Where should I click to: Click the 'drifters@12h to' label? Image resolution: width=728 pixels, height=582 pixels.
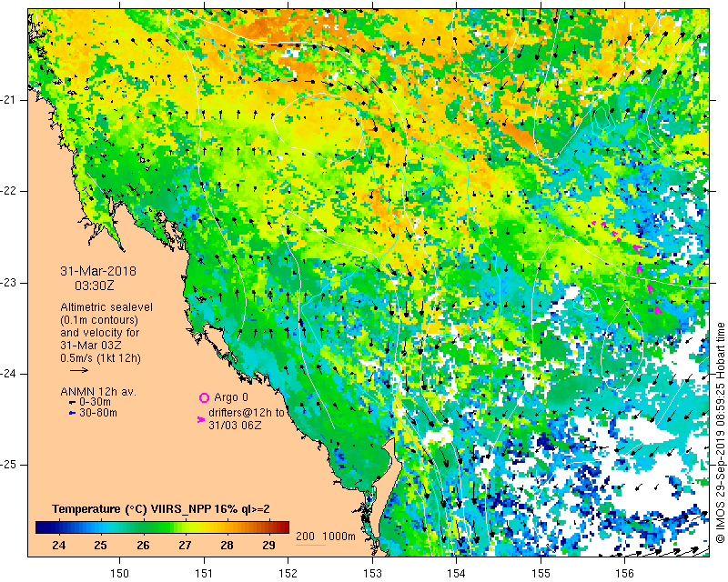pyautogui.click(x=247, y=413)
